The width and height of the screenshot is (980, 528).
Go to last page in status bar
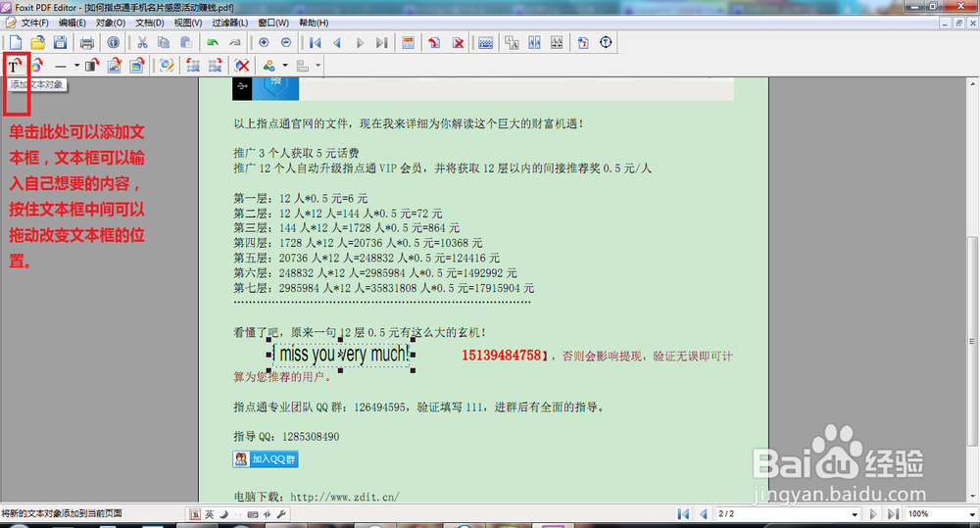click(x=893, y=513)
